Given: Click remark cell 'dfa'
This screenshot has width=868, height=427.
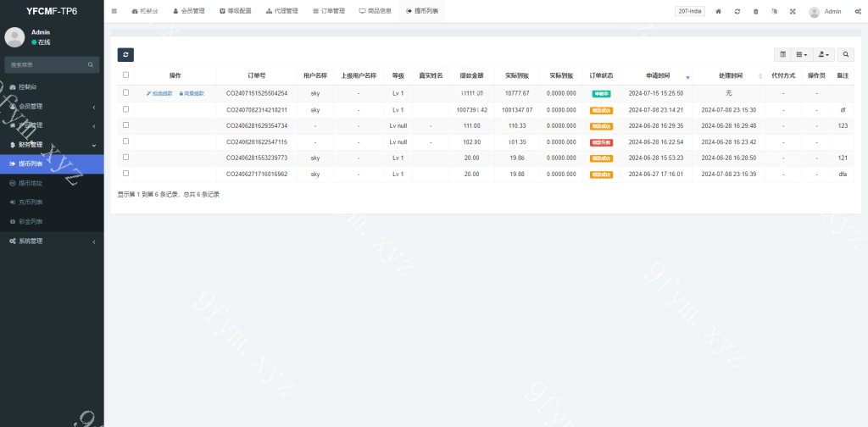Looking at the screenshot, I should pyautogui.click(x=843, y=175).
